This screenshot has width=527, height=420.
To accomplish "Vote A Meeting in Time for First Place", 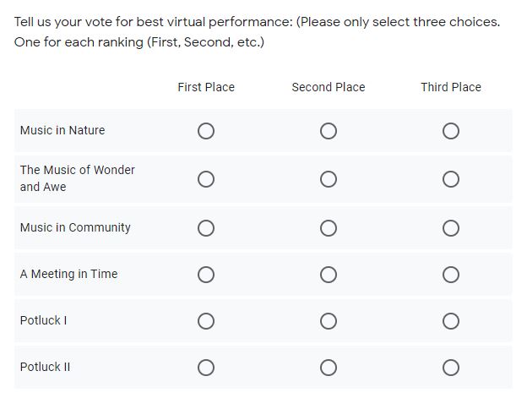I will click(x=206, y=275).
